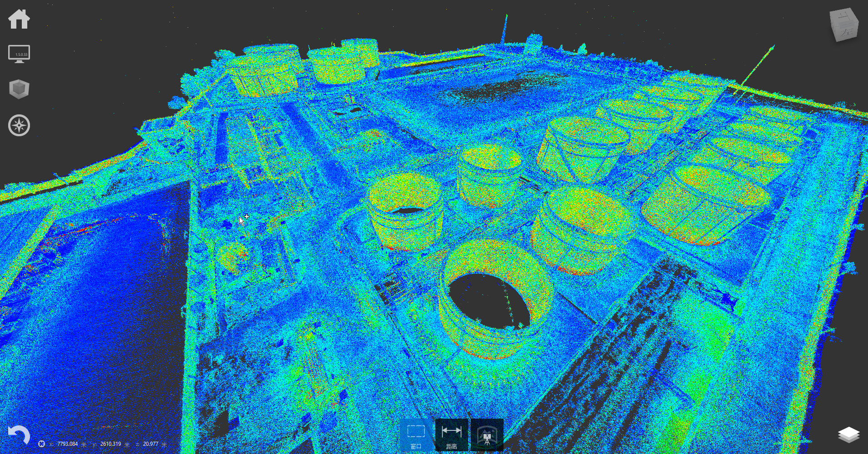868x454 pixels.
Task: Open the display monitor settings icon
Action: coord(19,54)
